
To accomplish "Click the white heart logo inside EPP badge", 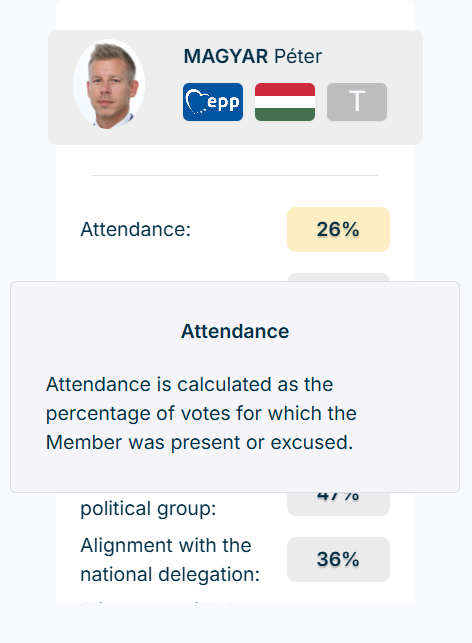I will [x=196, y=102].
